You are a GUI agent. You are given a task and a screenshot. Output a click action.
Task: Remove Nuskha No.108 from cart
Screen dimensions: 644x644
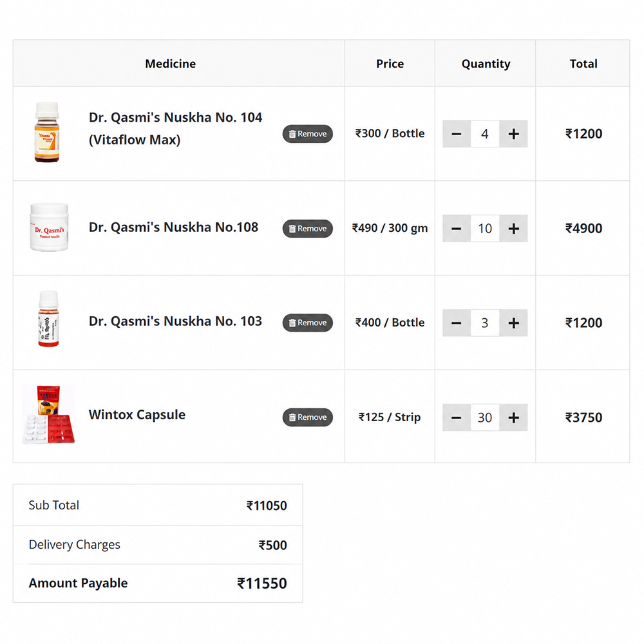308,229
